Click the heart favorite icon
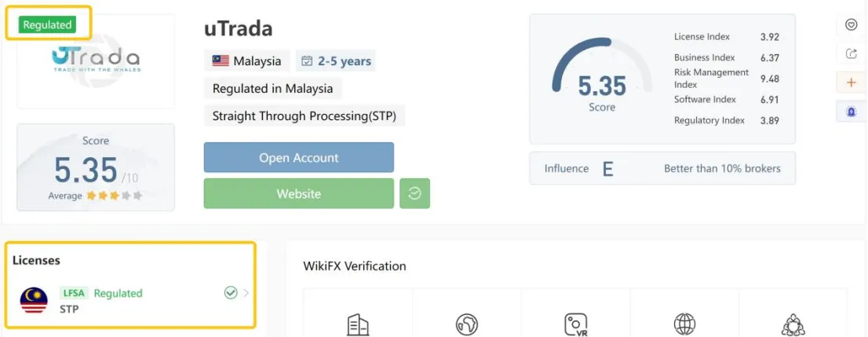 (852, 25)
